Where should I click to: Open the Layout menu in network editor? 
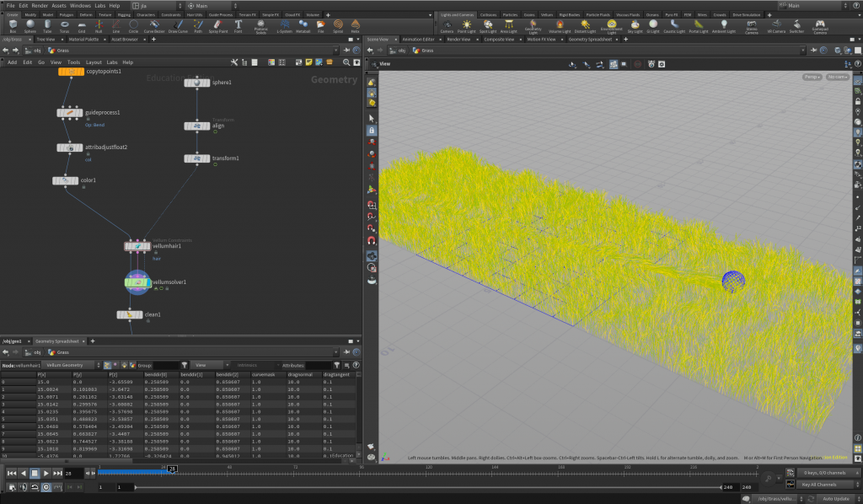click(x=94, y=62)
